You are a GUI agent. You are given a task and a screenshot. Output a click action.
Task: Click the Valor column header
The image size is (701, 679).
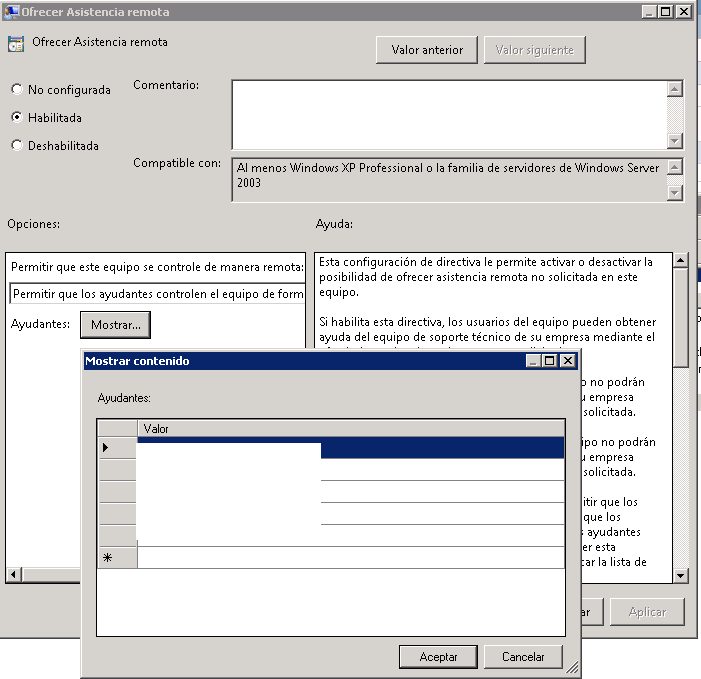tap(350, 428)
